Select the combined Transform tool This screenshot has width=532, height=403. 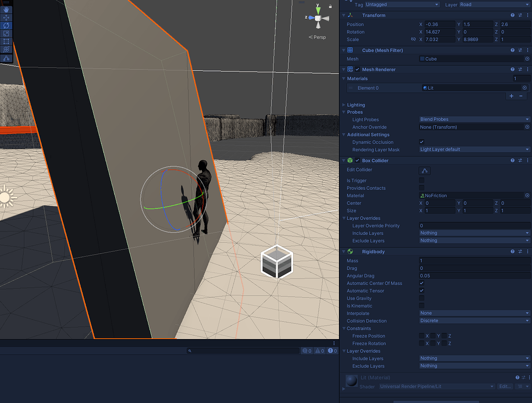(6, 49)
